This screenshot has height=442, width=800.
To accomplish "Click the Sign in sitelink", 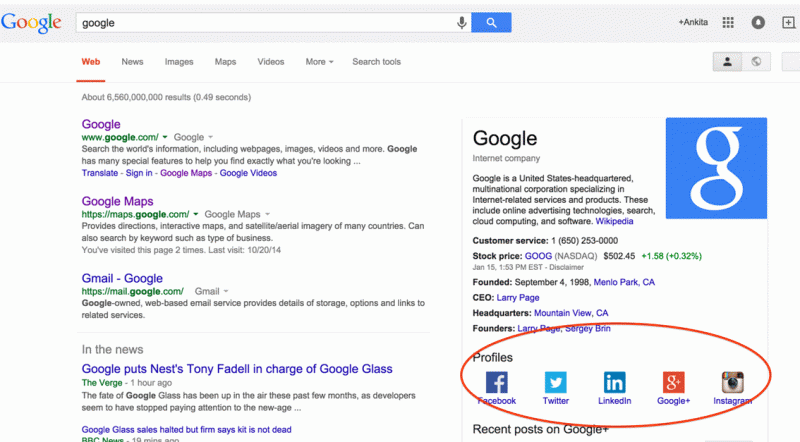I will point(139,173).
